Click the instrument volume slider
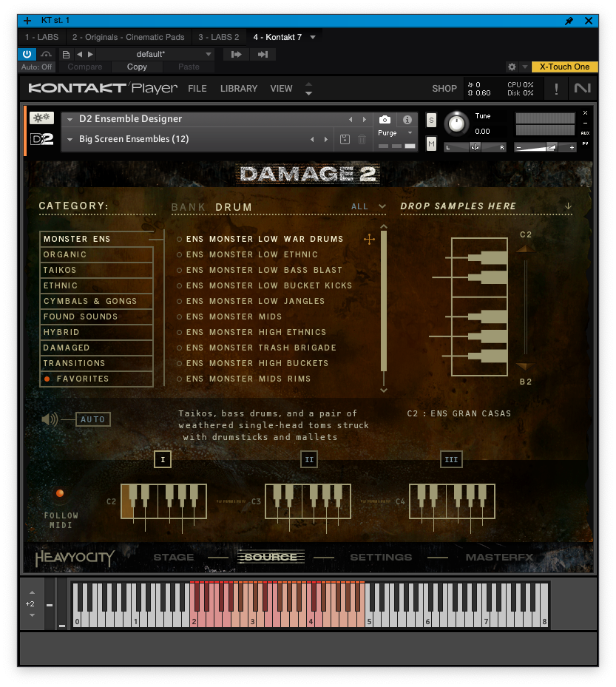The height and width of the screenshot is (687, 616). [x=546, y=148]
